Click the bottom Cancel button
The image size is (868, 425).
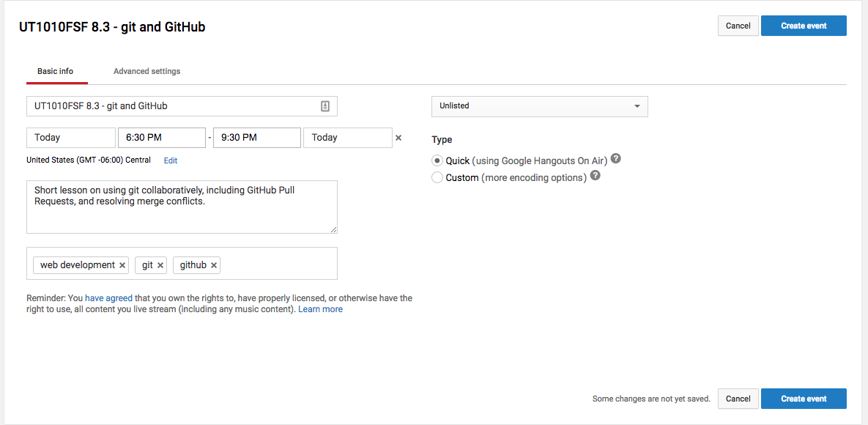click(738, 399)
